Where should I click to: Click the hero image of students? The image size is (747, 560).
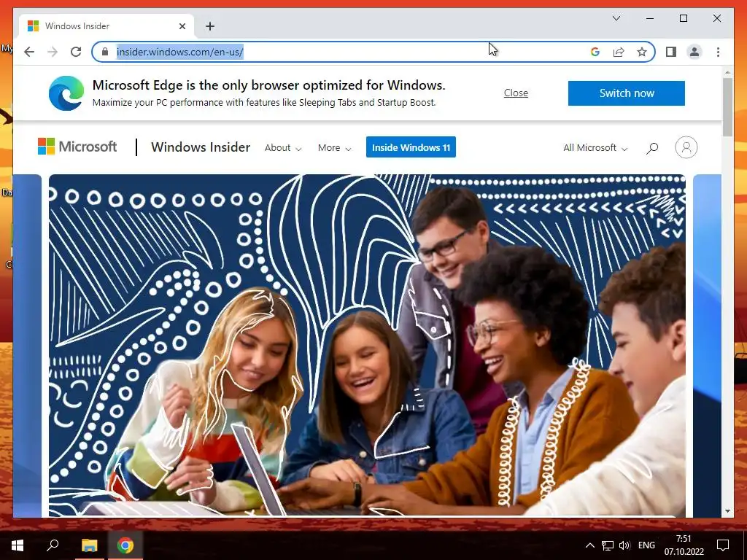coord(367,345)
